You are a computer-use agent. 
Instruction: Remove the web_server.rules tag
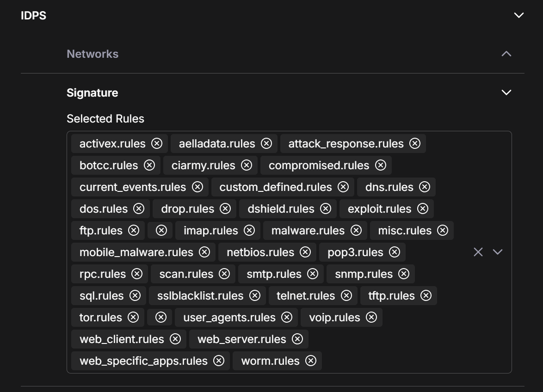pos(297,339)
